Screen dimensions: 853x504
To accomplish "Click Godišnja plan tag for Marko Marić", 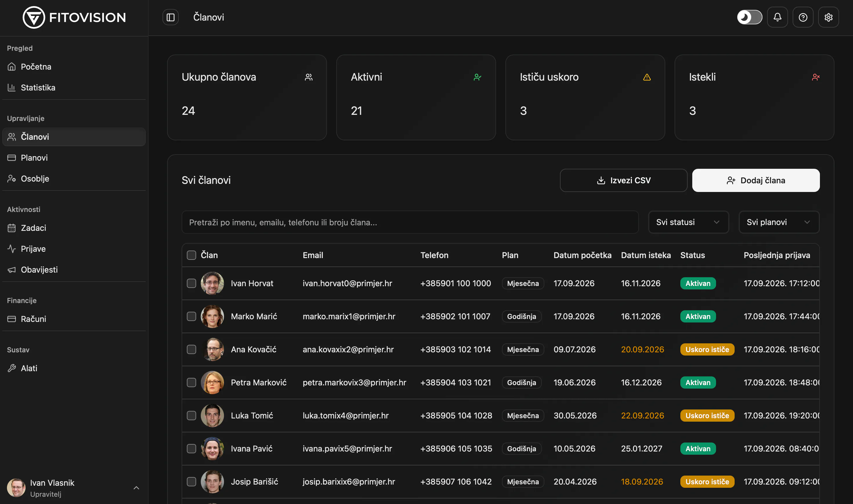I will (x=521, y=316).
